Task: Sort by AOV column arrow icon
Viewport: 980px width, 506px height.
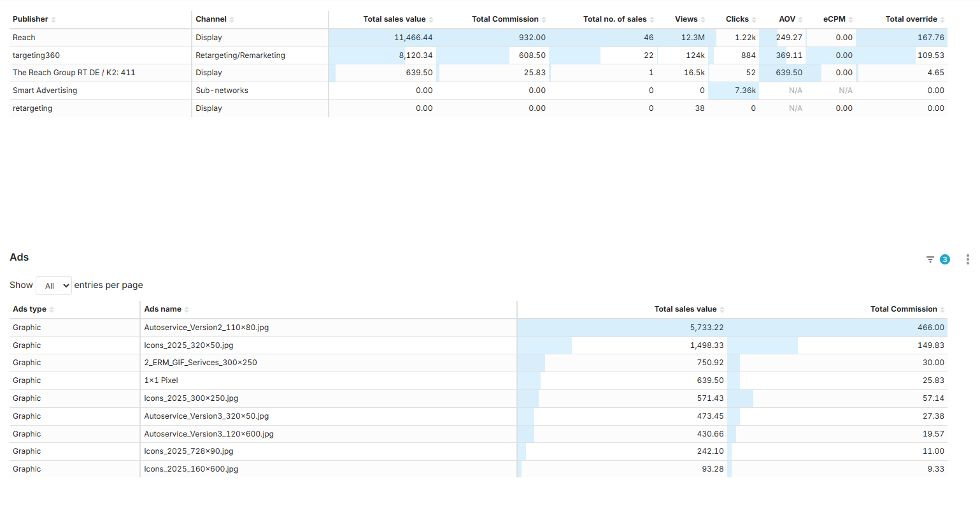Action: 800,20
